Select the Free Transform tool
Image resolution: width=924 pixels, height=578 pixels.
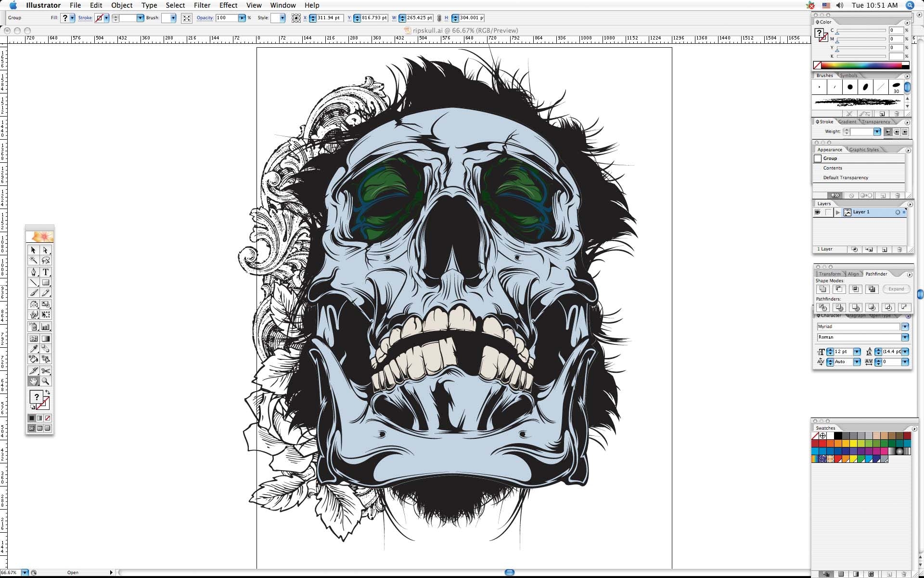(x=46, y=315)
